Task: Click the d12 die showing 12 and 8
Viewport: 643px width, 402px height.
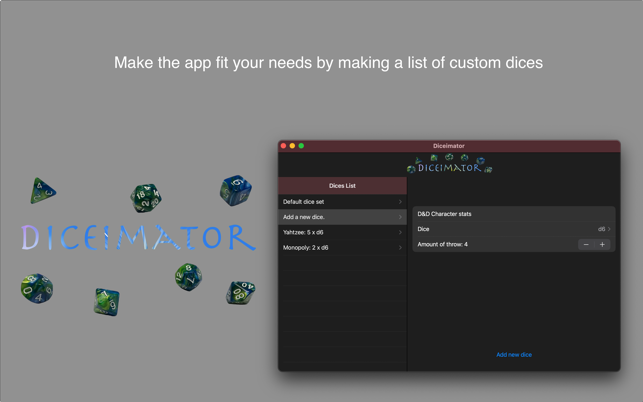Action: [188, 277]
